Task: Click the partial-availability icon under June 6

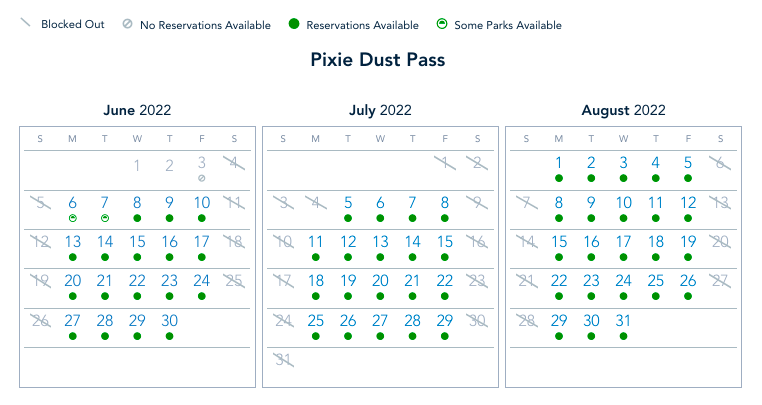Action: [73, 217]
